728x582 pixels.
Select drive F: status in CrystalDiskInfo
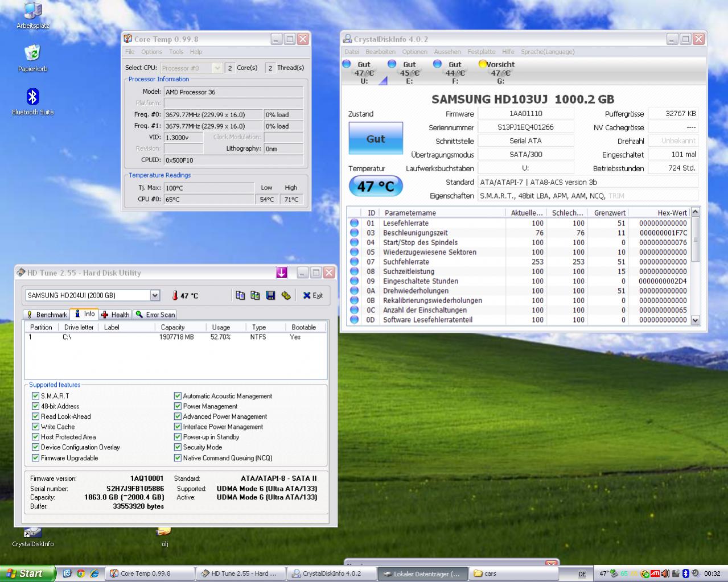(454, 72)
